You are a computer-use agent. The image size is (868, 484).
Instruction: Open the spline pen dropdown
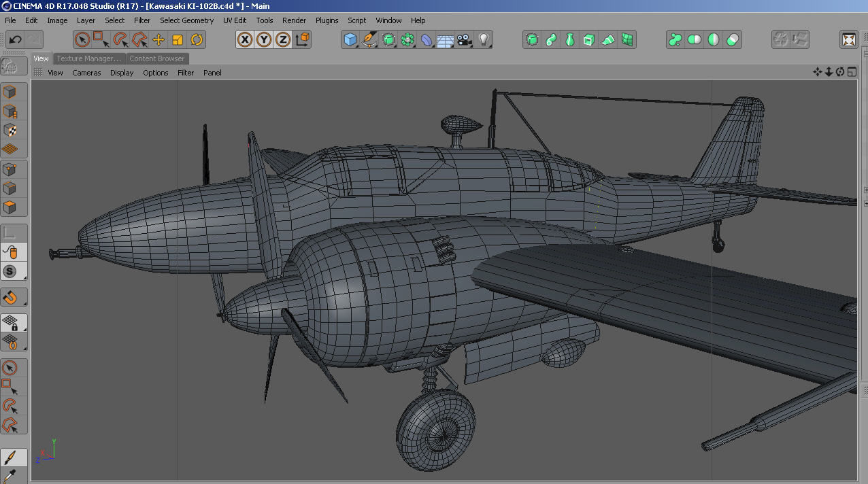coord(369,39)
